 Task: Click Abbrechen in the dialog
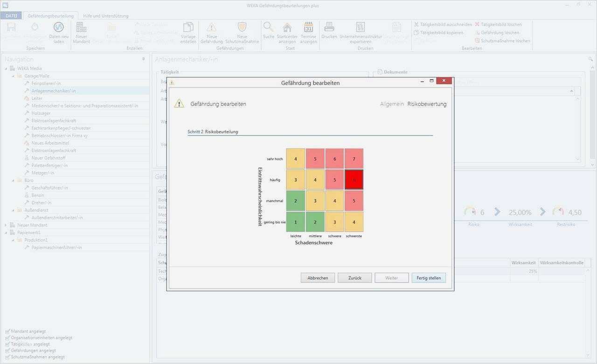[318, 278]
